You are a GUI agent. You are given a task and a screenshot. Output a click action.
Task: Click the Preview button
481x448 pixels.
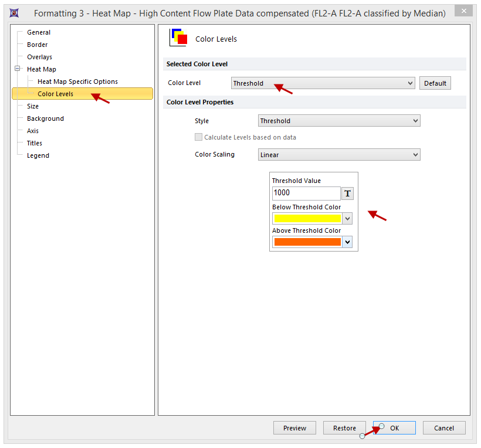[294, 428]
